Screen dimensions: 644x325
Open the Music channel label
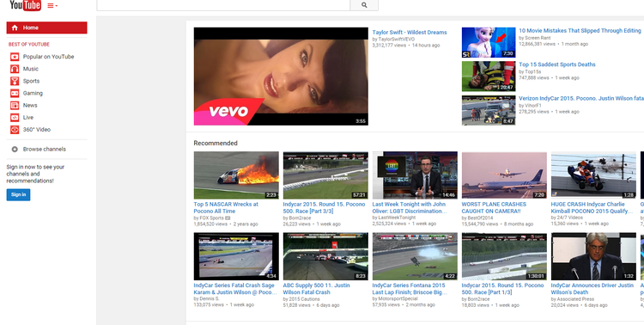31,69
